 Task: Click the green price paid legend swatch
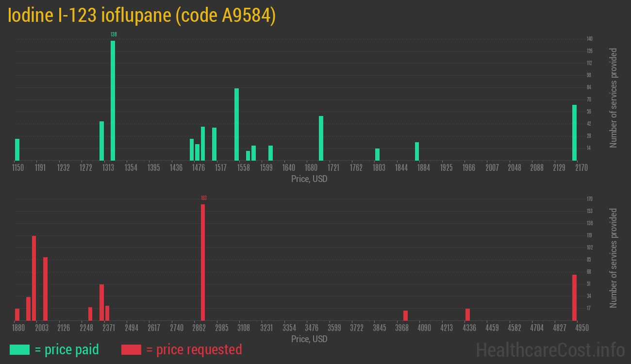tap(19, 349)
